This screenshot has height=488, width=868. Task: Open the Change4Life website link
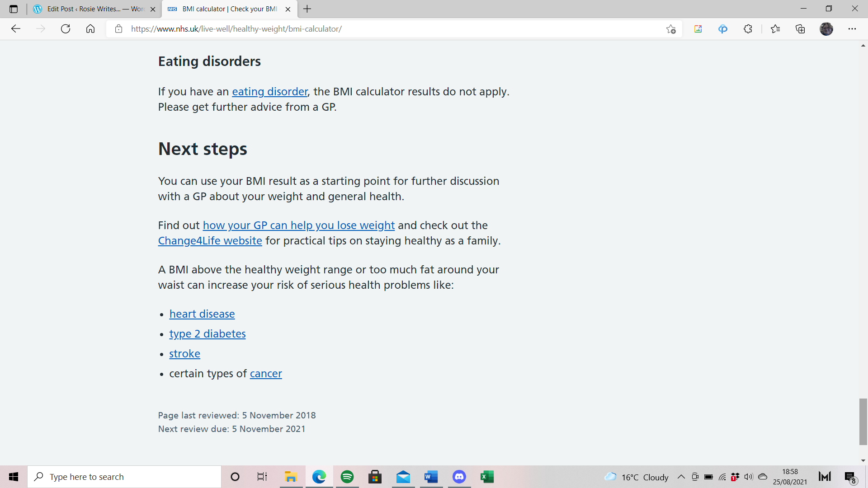point(210,241)
